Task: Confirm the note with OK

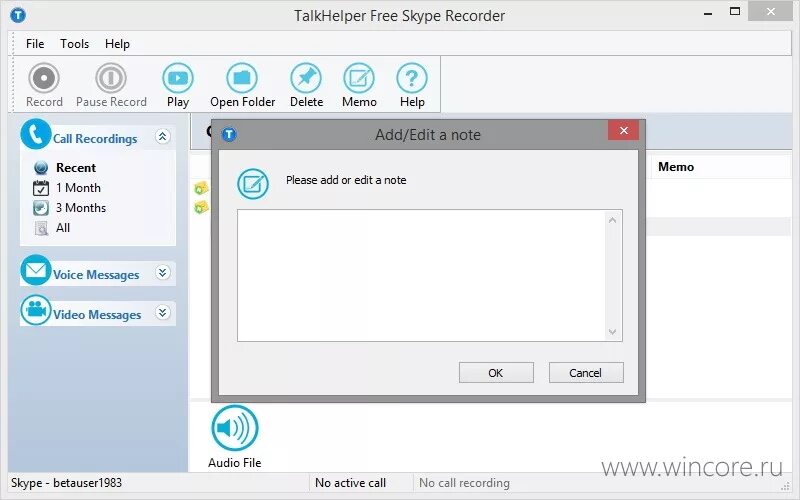Action: (496, 372)
